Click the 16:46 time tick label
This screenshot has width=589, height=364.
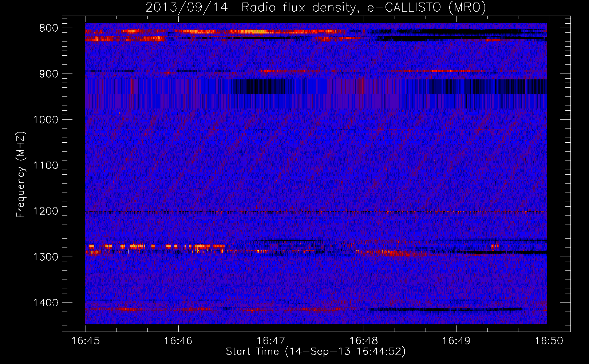click(178, 341)
